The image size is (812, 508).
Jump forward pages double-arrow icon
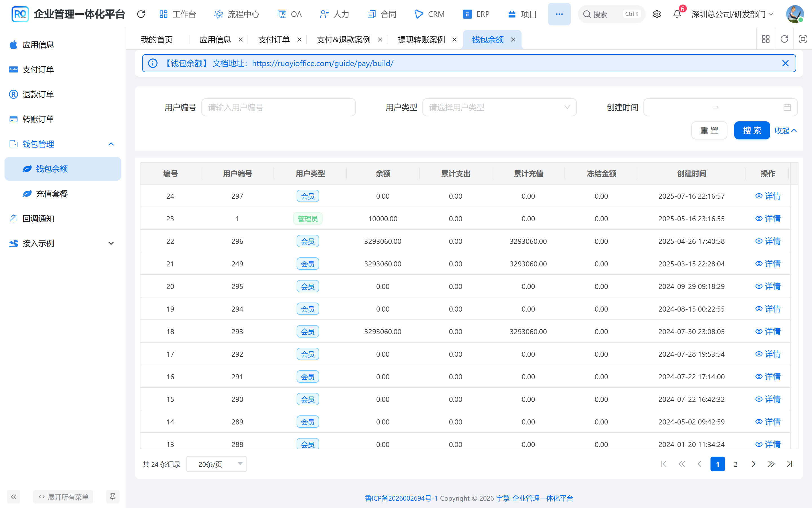(x=771, y=464)
